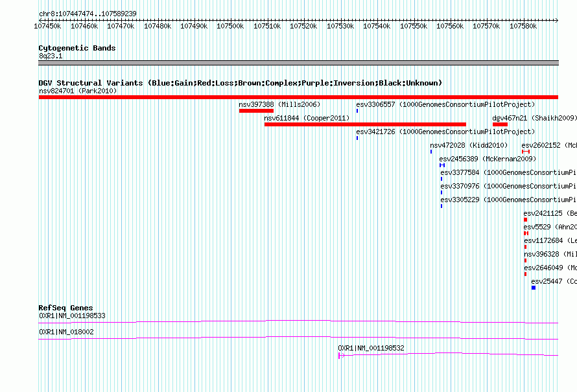
Task: Open esv2421125 variant label
Action: click(x=550, y=213)
